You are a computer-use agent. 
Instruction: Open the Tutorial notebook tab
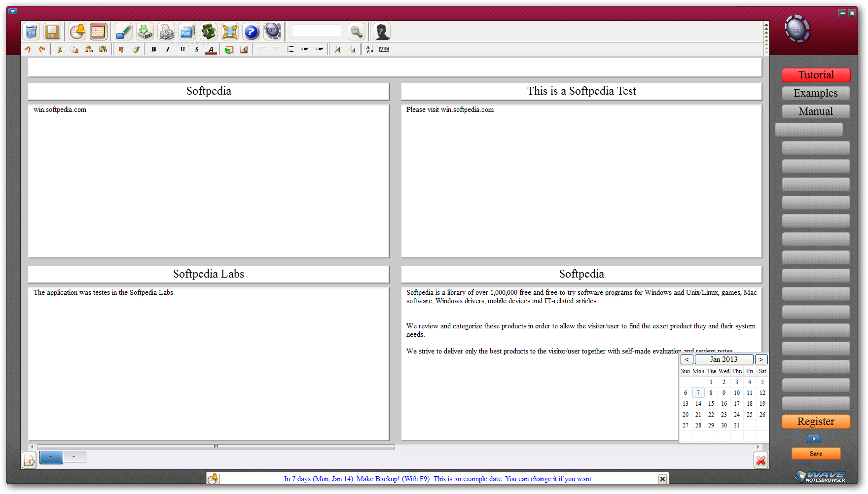pos(816,75)
